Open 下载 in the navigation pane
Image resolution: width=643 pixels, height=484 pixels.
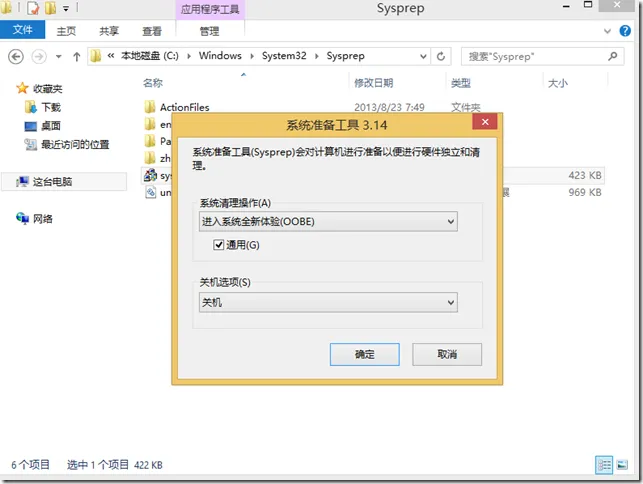[51, 107]
